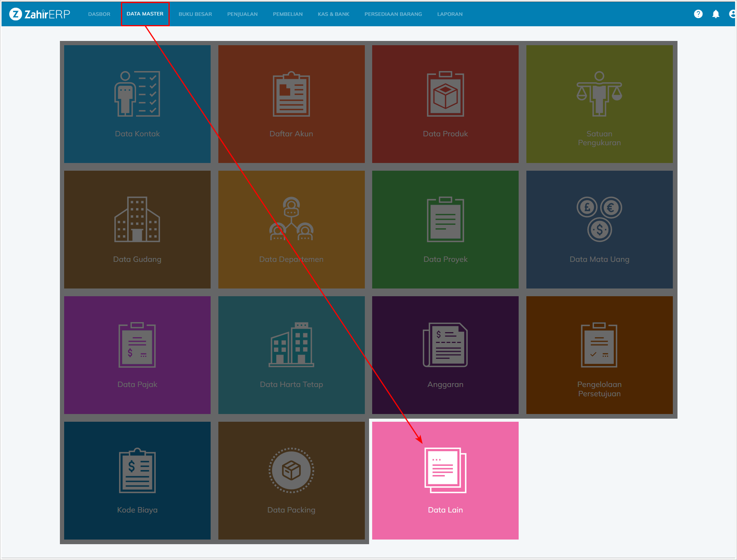This screenshot has width=737, height=560.
Task: Open Pengelolaan Persetujuan tile
Action: pos(599,355)
